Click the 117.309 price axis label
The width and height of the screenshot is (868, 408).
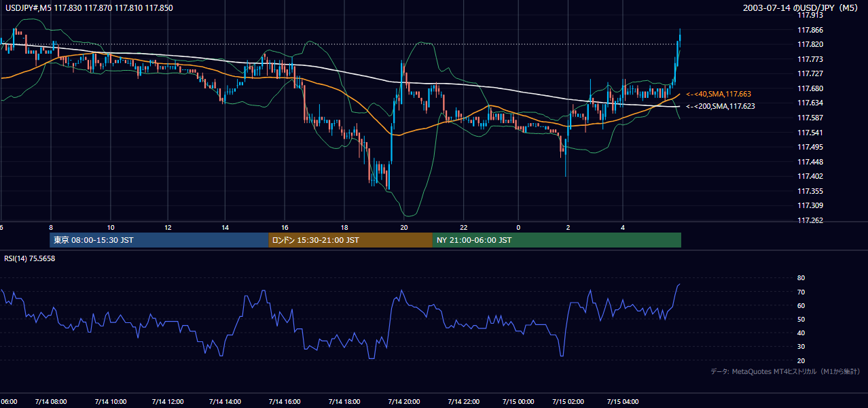tap(810, 205)
